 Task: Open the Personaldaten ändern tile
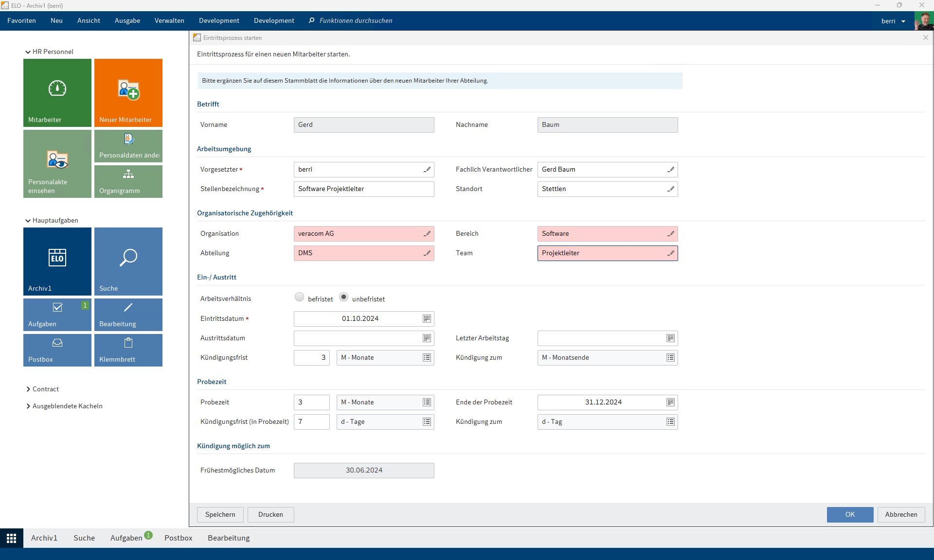tap(128, 146)
